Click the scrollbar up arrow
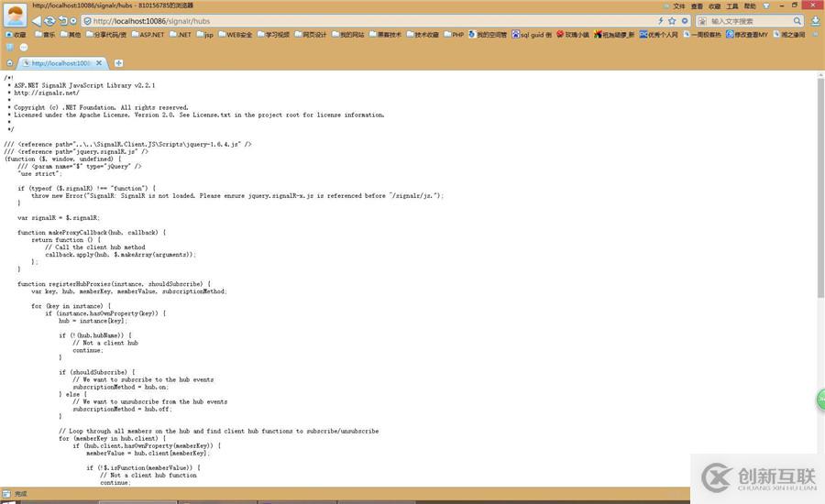Image resolution: width=825 pixels, height=504 pixels. point(820,75)
